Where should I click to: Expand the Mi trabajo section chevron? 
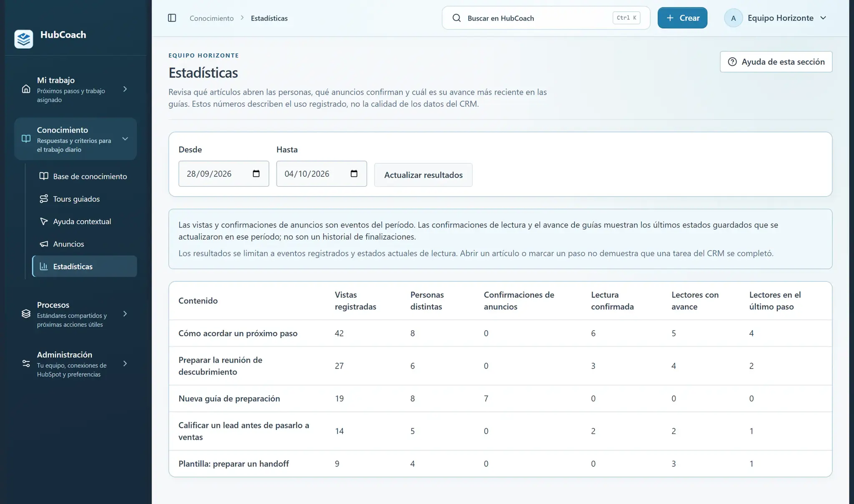pos(125,89)
